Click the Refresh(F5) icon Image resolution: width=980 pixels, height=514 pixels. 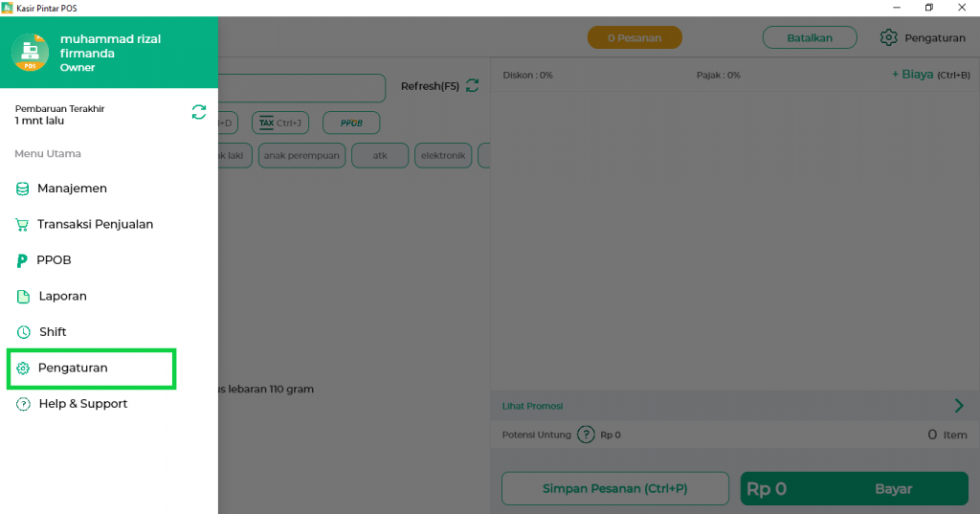[x=472, y=86]
